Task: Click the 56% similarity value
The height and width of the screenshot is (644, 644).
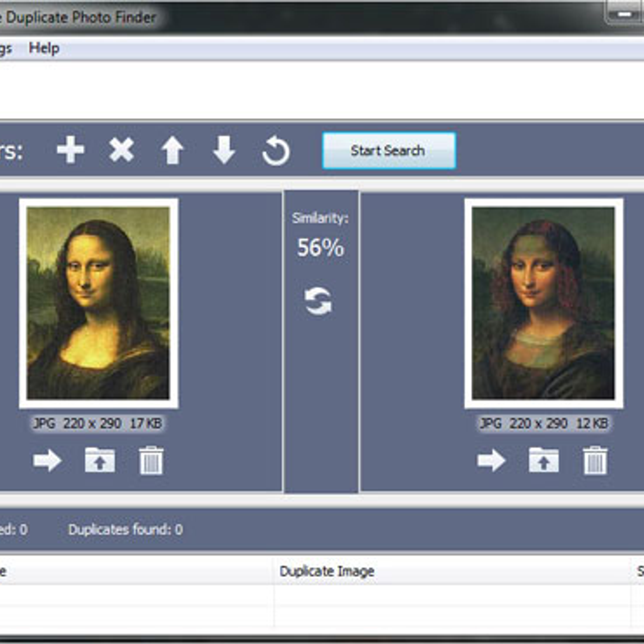Action: [x=320, y=248]
